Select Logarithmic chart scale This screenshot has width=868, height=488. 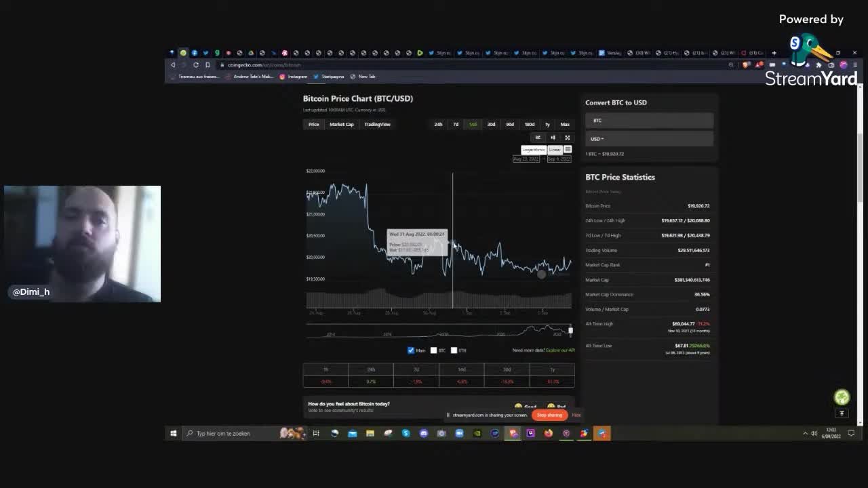click(534, 150)
